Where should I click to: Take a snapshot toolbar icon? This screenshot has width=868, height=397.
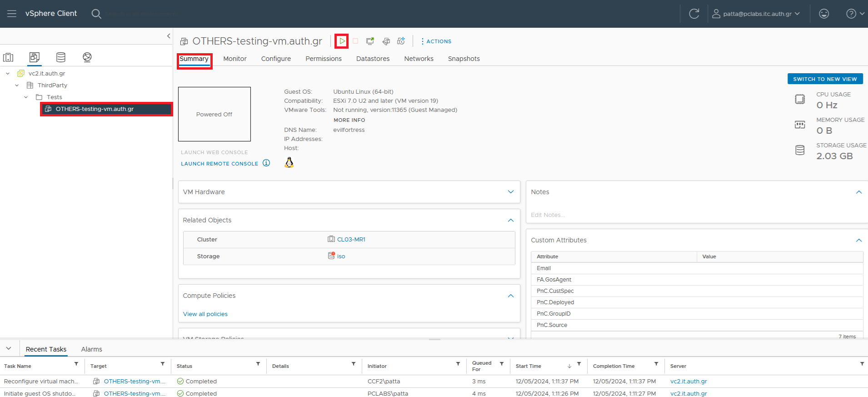point(401,41)
